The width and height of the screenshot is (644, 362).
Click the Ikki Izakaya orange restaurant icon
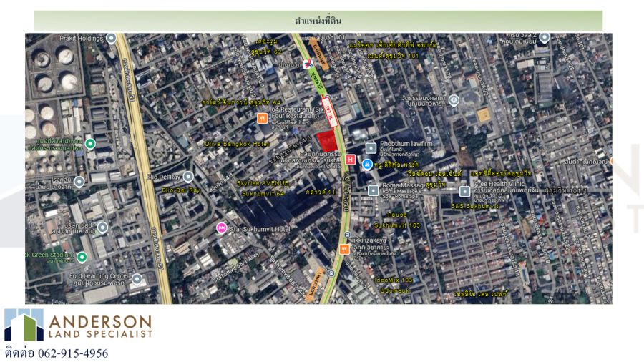click(344, 249)
